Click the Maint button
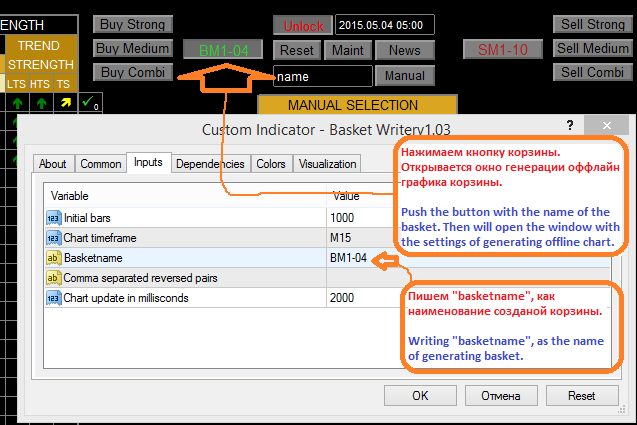637x425 pixels. tap(348, 50)
